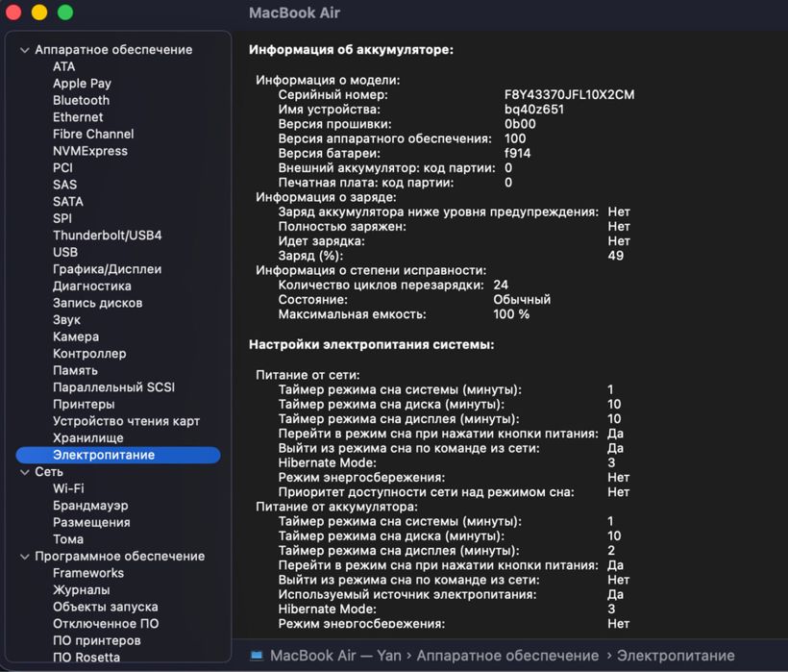Open the Thunderbolt/USB4 sidebar entry
Viewport: 788px width, 672px height.
pos(107,236)
